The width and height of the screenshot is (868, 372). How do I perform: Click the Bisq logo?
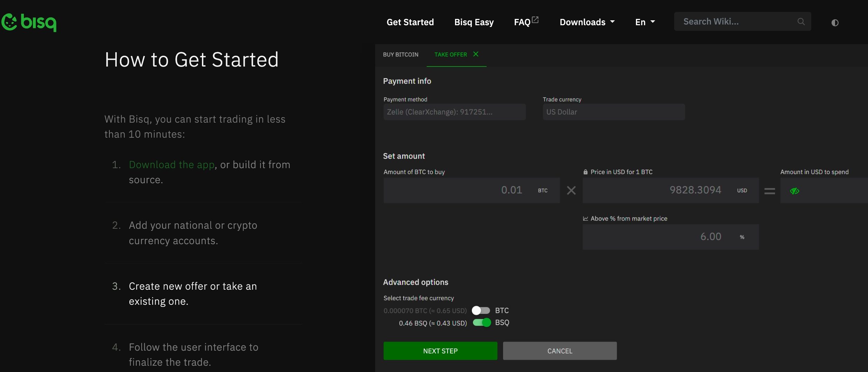[29, 22]
